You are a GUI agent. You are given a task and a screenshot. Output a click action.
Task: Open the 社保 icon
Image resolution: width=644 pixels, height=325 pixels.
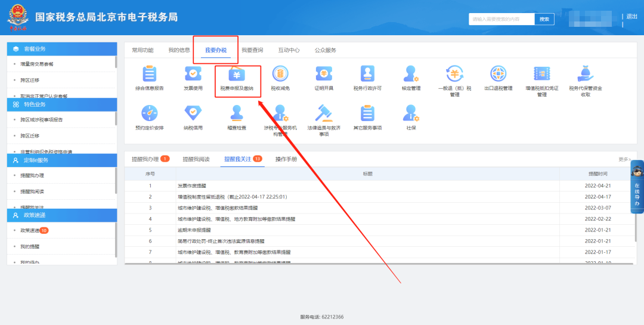(411, 113)
